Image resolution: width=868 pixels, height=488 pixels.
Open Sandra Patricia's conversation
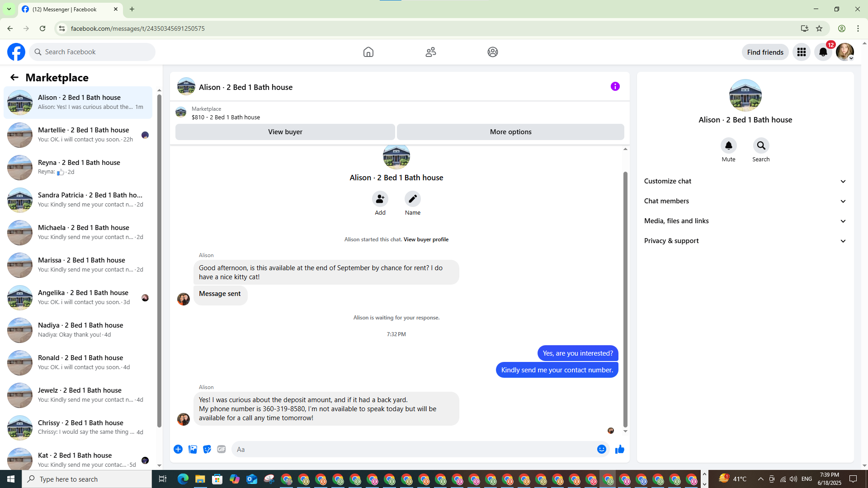pyautogui.click(x=78, y=200)
